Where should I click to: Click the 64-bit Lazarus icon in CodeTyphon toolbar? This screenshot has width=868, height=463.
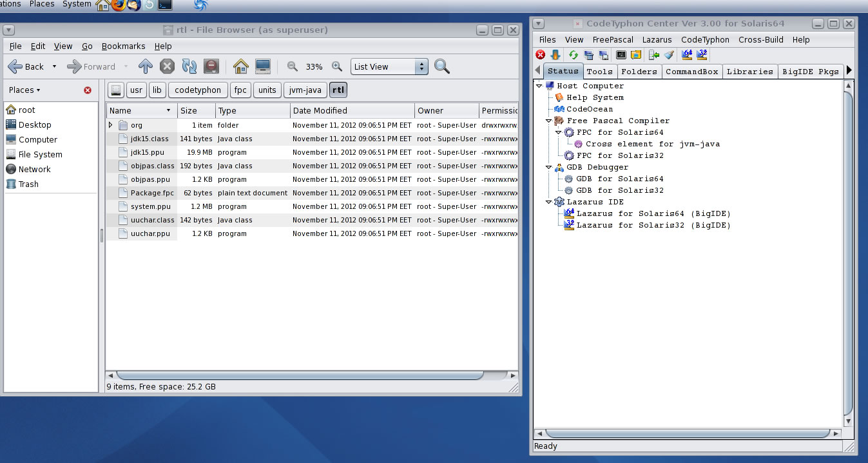(x=687, y=55)
